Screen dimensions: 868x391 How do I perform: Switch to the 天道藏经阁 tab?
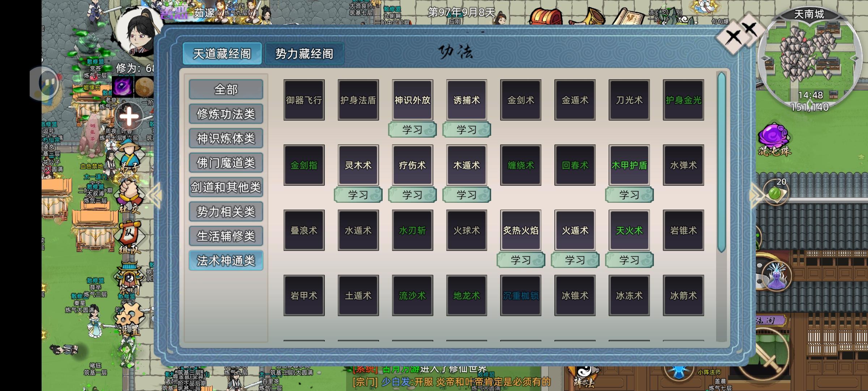pos(222,54)
